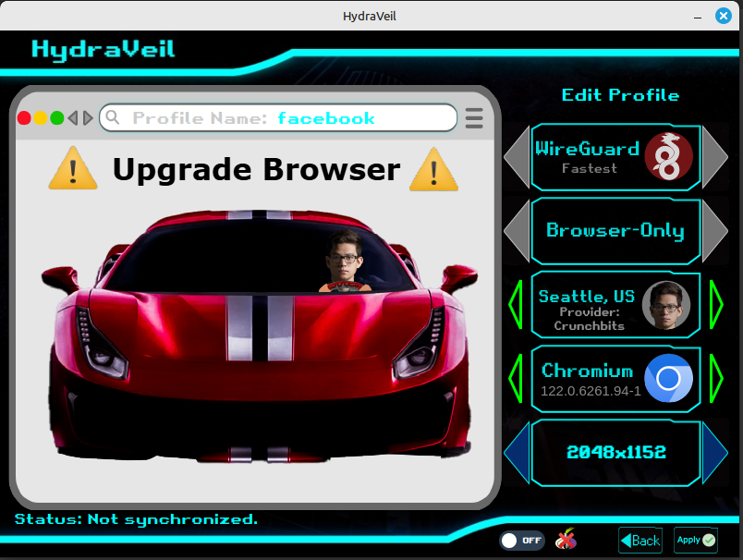743x560 pixels.
Task: Apply profile changes with Apply button
Action: coord(696,540)
